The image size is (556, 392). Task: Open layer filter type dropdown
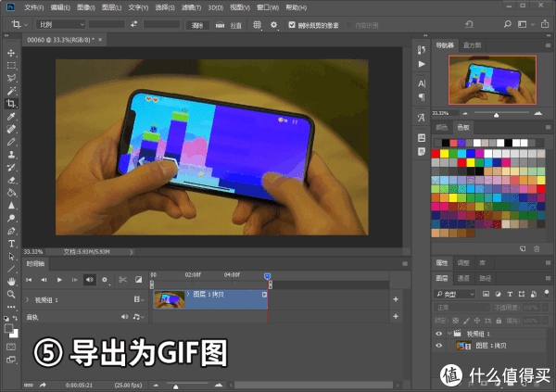click(x=455, y=294)
